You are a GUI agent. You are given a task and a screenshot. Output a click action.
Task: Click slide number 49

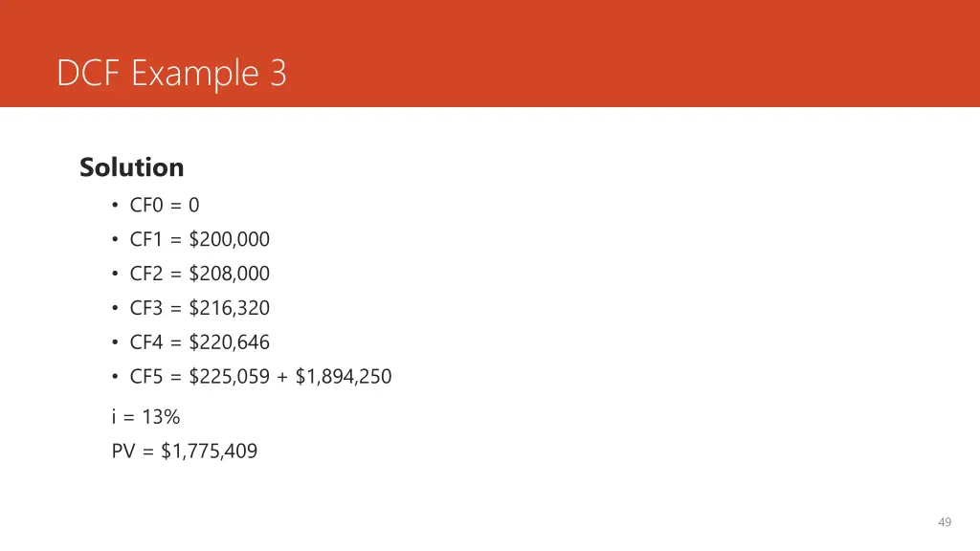click(945, 522)
